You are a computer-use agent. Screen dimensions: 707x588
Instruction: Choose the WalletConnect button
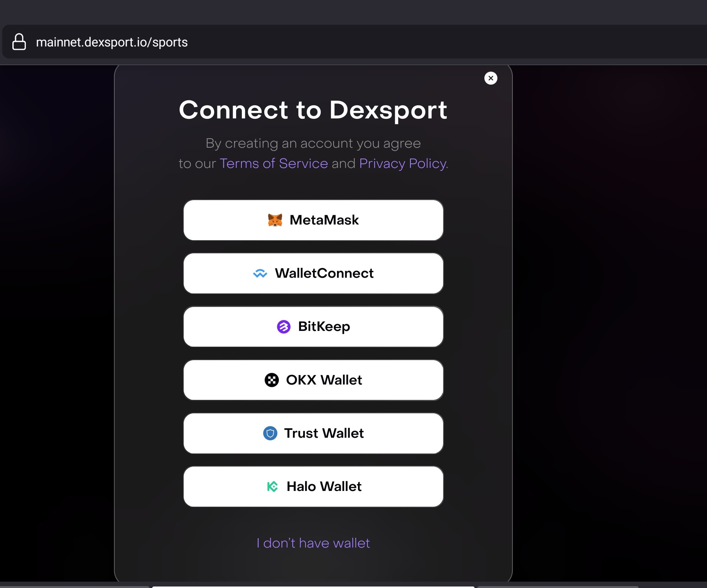(x=313, y=274)
